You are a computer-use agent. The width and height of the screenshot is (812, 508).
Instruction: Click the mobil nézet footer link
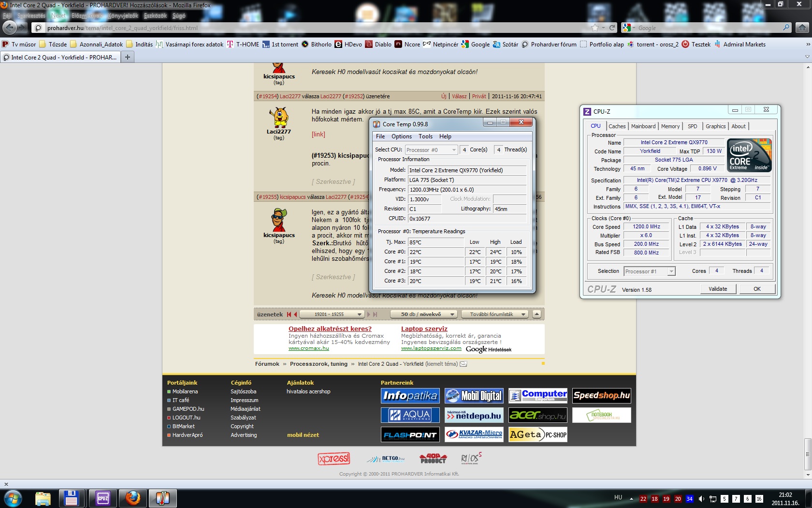click(303, 435)
